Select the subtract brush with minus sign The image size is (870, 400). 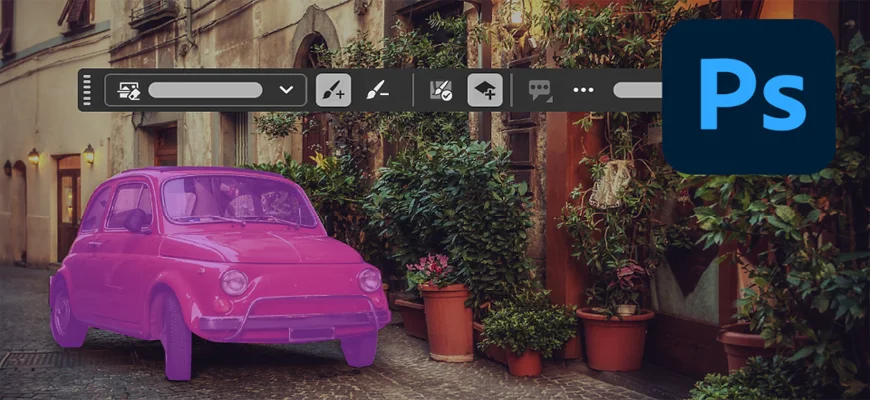[x=377, y=90]
